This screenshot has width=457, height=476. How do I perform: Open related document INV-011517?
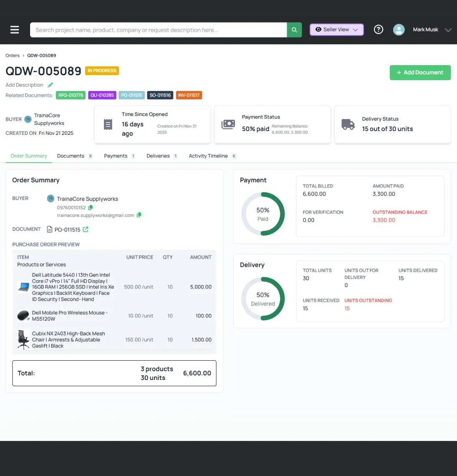click(x=189, y=95)
